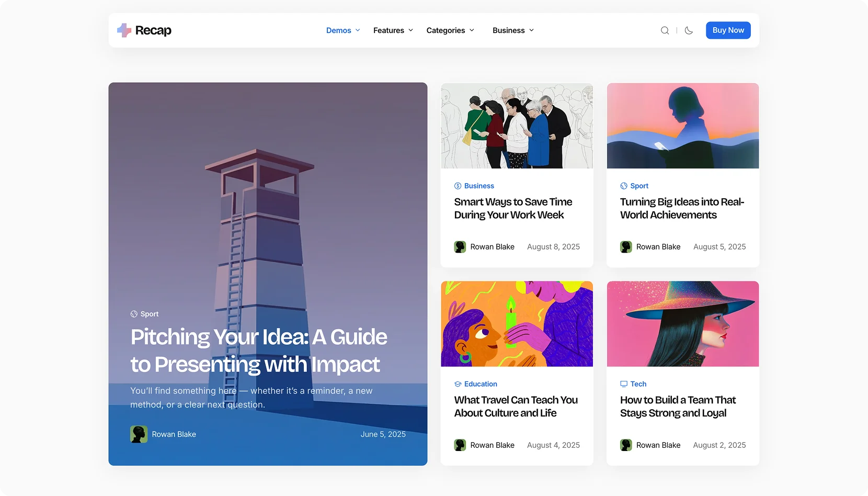
Task: Open Smart Ways to Save Time article
Action: click(513, 208)
